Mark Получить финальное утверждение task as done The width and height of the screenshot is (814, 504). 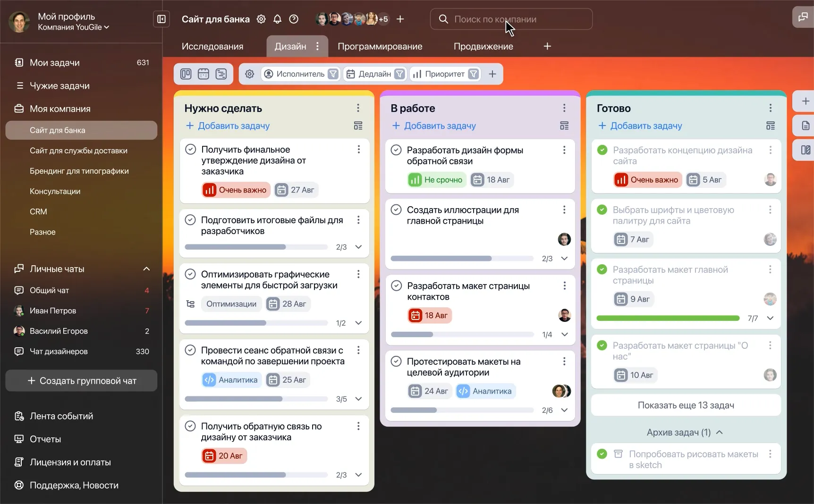(191, 150)
